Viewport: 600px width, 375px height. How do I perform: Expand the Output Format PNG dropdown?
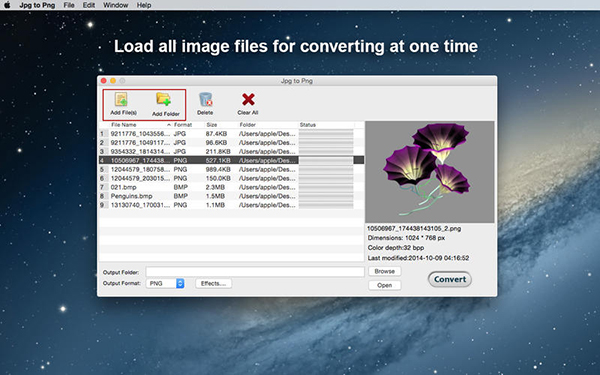click(x=165, y=283)
